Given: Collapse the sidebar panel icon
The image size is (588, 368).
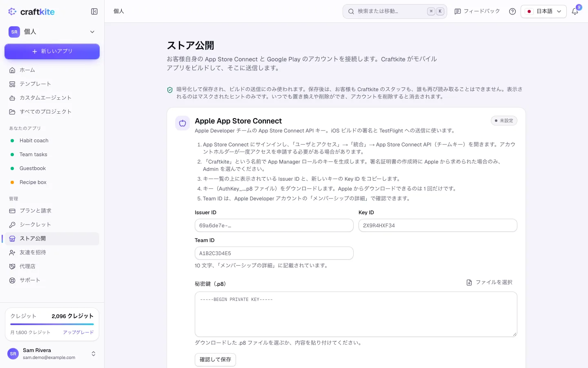Looking at the screenshot, I should click(x=94, y=11).
